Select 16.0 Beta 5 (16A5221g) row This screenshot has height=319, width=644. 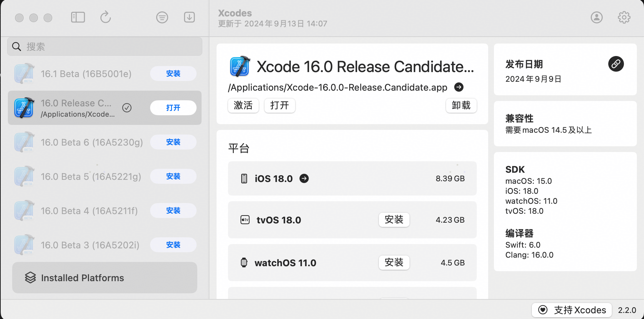[105, 176]
